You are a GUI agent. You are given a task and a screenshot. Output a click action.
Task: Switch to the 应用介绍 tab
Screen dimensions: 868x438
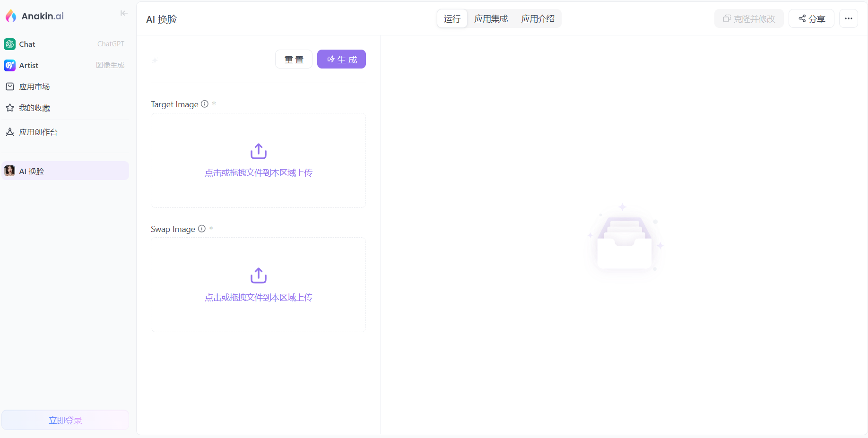[x=538, y=19]
